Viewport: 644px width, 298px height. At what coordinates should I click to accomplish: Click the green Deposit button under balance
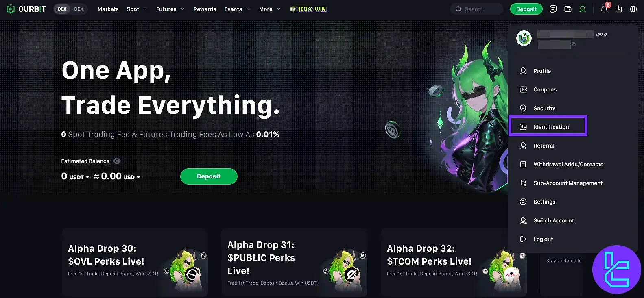[209, 176]
